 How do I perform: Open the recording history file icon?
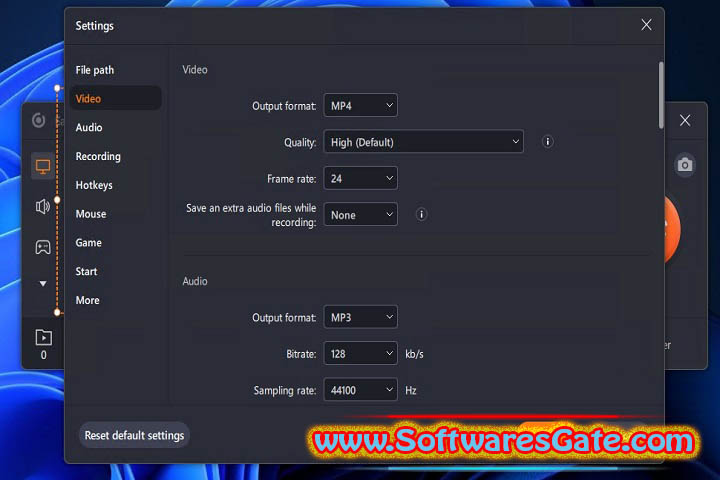[44, 338]
